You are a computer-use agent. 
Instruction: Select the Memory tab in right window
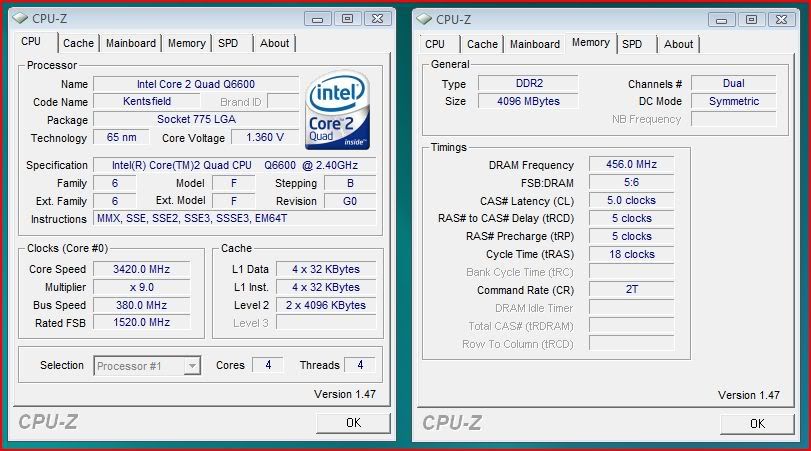coord(591,43)
